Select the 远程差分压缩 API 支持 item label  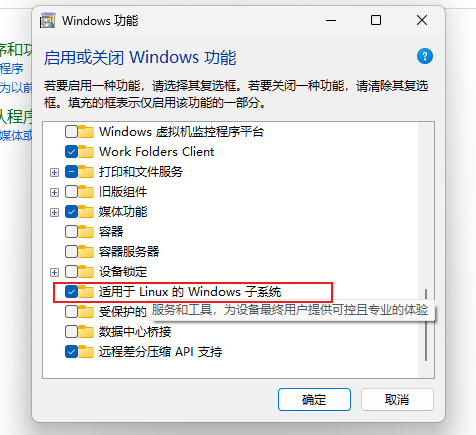tap(160, 352)
